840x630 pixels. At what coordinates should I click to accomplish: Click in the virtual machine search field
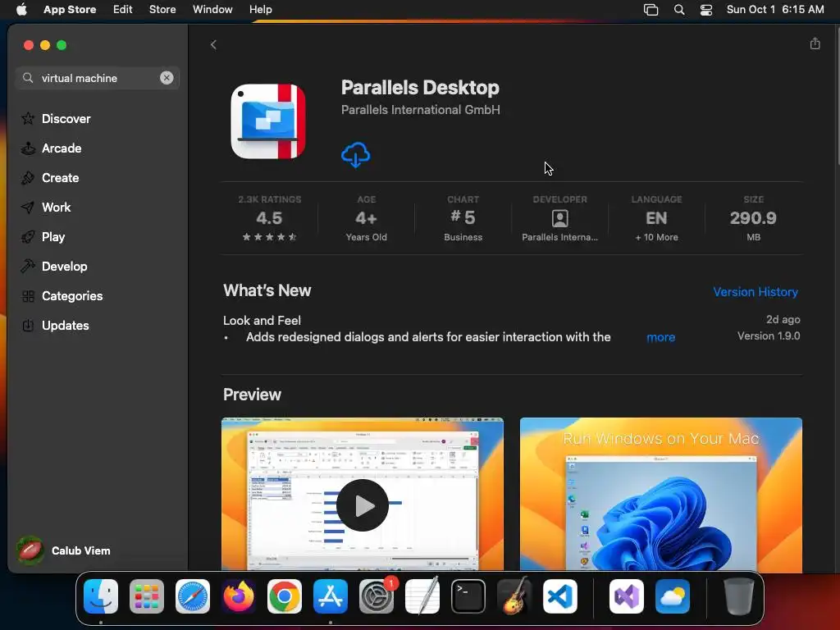(x=97, y=78)
